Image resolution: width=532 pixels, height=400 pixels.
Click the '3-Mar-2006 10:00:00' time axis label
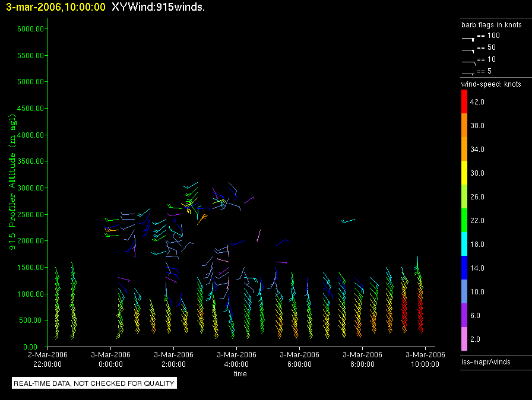(x=425, y=359)
